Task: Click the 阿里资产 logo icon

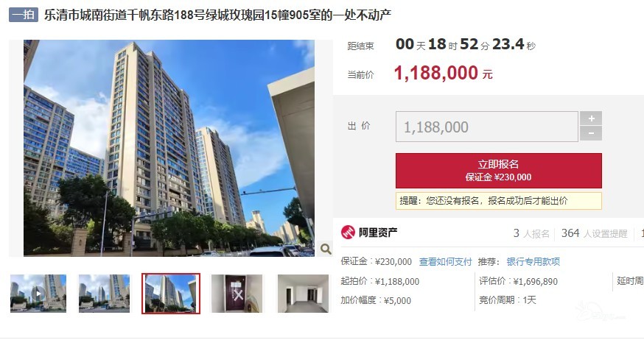Action: [348, 233]
